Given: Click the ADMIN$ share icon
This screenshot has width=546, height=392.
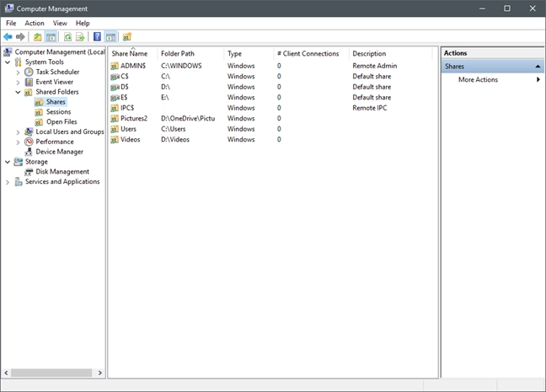Looking at the screenshot, I should 115,66.
